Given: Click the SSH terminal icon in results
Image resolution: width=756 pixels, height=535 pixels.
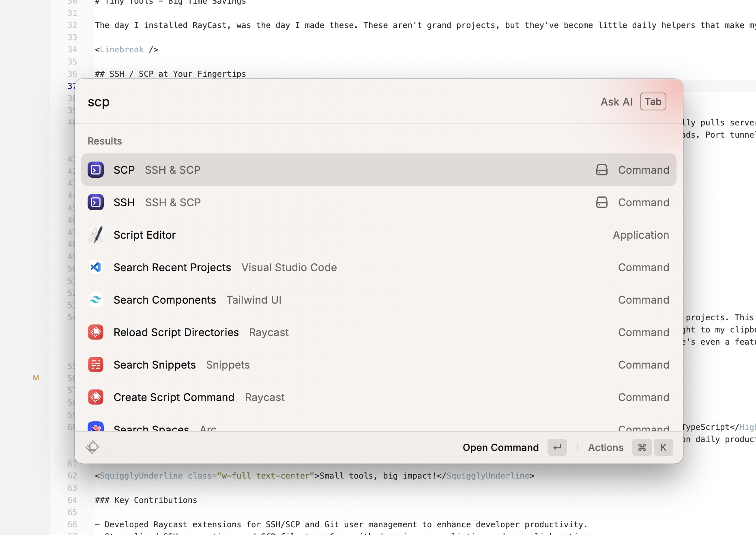Looking at the screenshot, I should pyautogui.click(x=96, y=202).
